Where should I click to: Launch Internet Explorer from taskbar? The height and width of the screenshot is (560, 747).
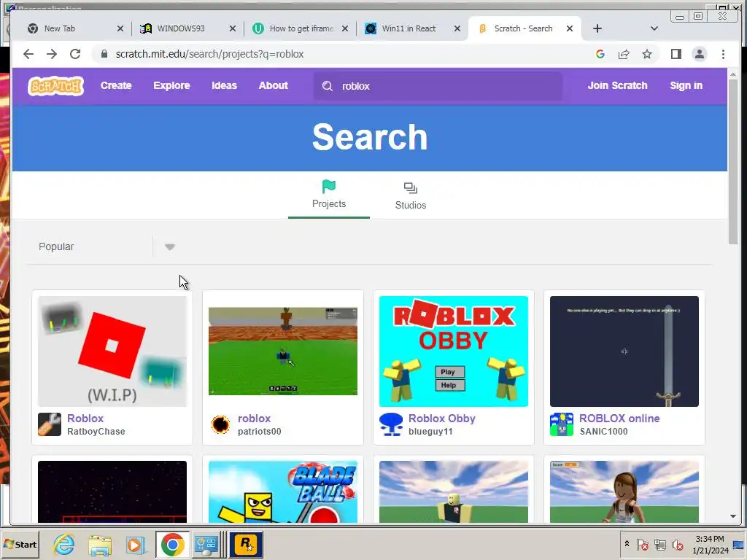pyautogui.click(x=64, y=544)
